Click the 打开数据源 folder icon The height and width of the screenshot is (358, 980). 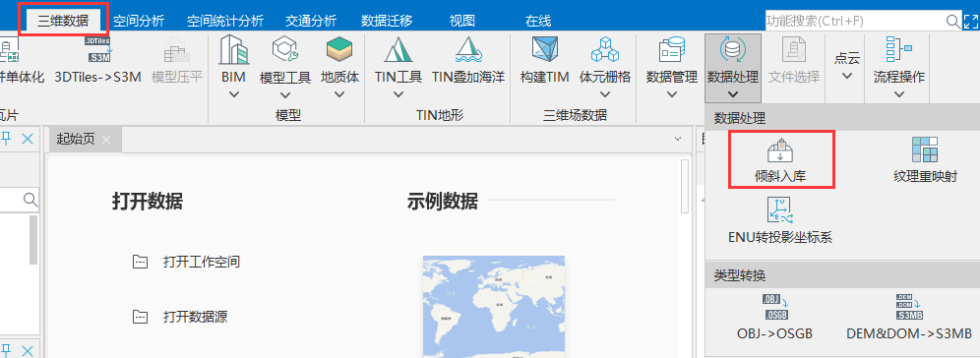click(x=140, y=317)
